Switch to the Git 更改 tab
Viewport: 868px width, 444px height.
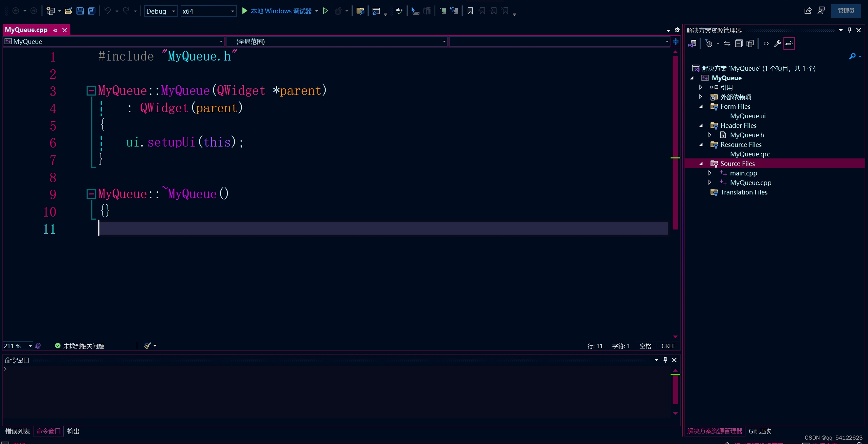point(760,431)
